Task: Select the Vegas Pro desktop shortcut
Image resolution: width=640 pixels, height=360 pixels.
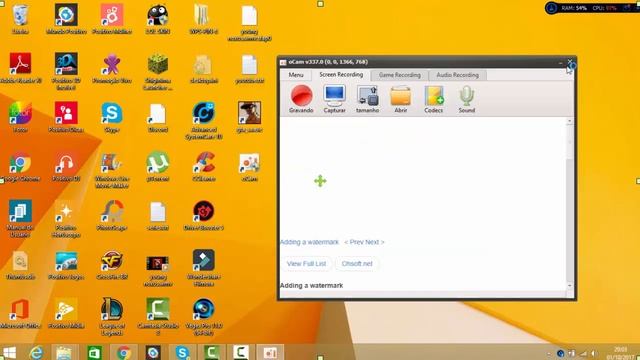Action: coord(204,317)
